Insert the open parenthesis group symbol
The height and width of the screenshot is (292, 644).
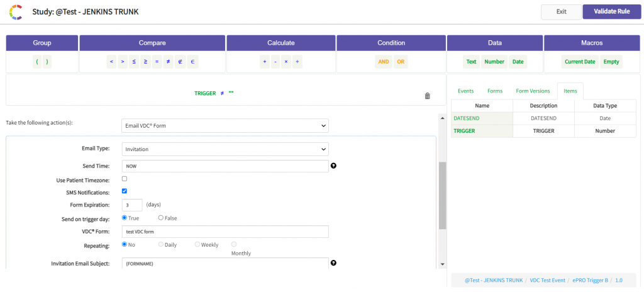pos(38,62)
